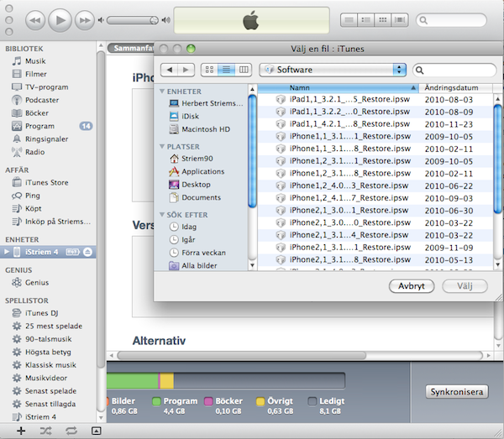Toggle repeat playback
This screenshot has height=439, width=504.
(71, 431)
